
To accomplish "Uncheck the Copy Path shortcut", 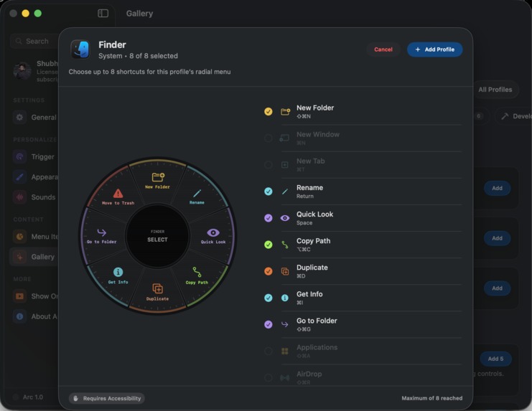I will (268, 245).
